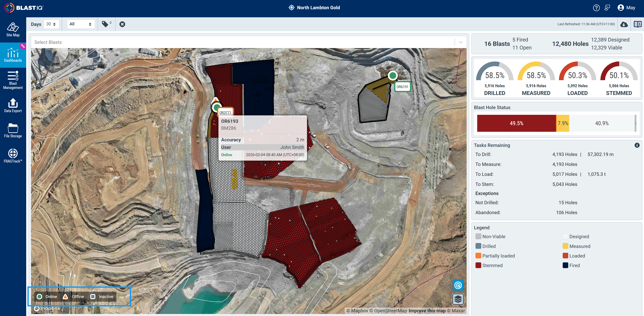Click the Stemmed legend swatch
The width and height of the screenshot is (644, 316).
[478, 265]
